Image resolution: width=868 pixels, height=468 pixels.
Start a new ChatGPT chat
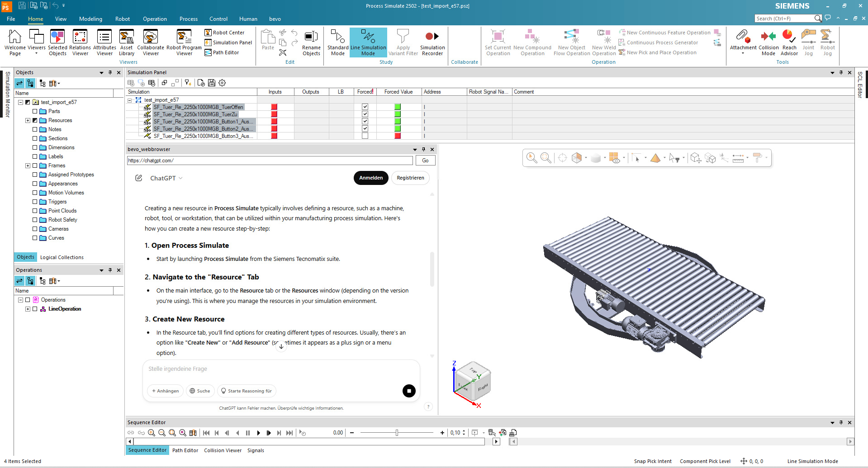139,178
